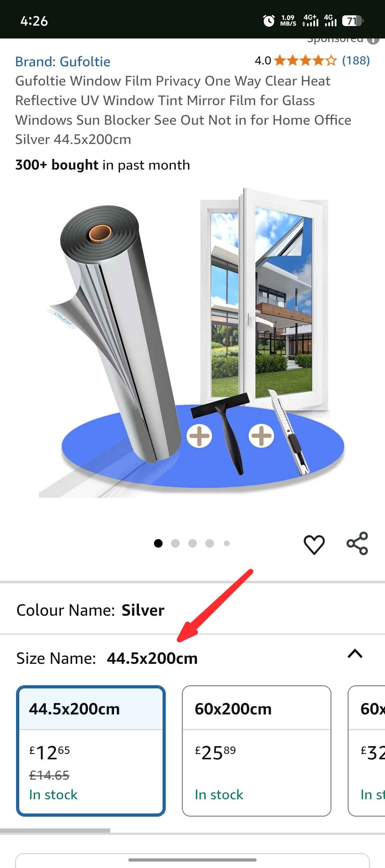Tap the Size Name 44.5x200cm header
Screen dimensions: 385x868
point(107,658)
